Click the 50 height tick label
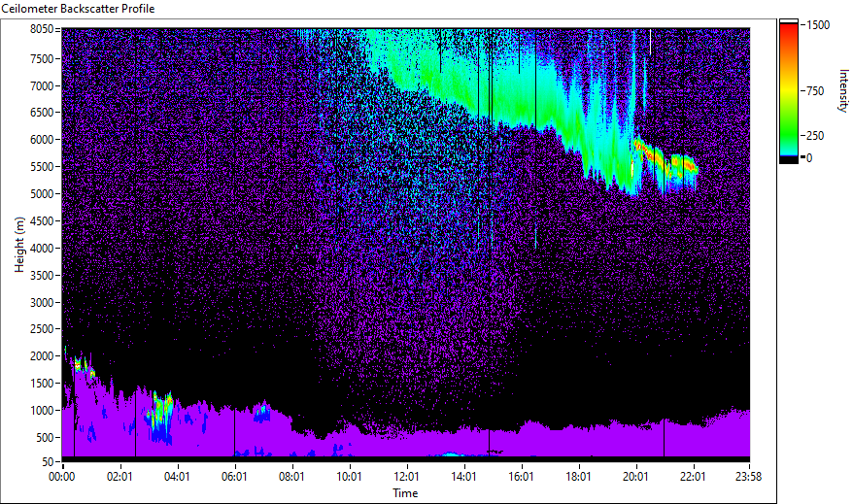The image size is (853, 504). pyautogui.click(x=48, y=462)
